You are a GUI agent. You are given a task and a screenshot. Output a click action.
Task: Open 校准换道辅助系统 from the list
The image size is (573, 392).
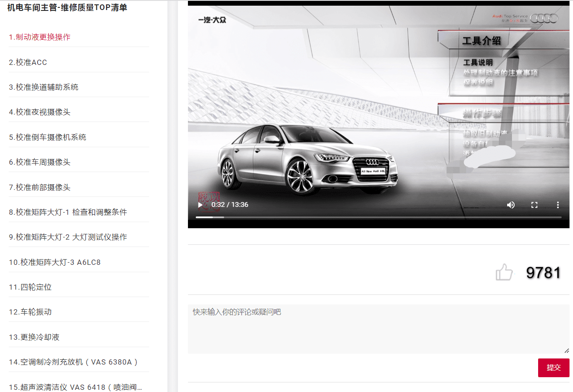pyautogui.click(x=44, y=87)
